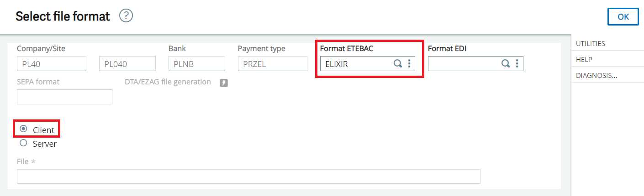Click into the File path field

[x=248, y=176]
